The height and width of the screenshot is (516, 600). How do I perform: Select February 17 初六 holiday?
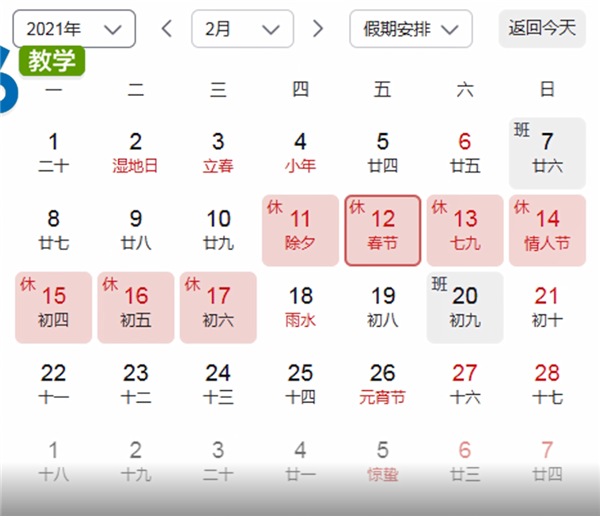(x=218, y=307)
